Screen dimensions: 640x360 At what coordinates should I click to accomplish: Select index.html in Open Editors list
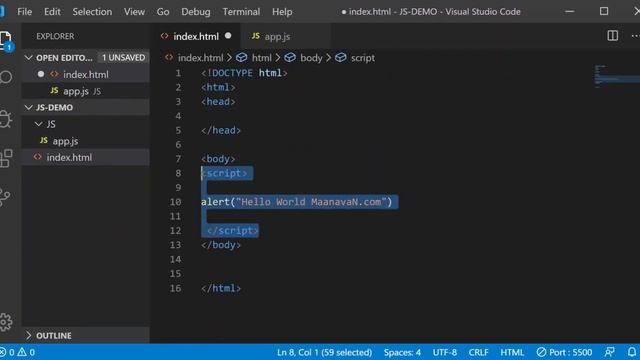click(x=86, y=74)
